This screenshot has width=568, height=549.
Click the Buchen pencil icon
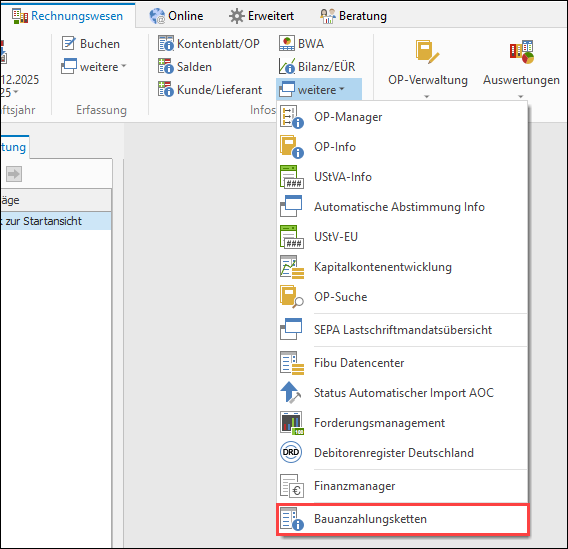pos(68,43)
